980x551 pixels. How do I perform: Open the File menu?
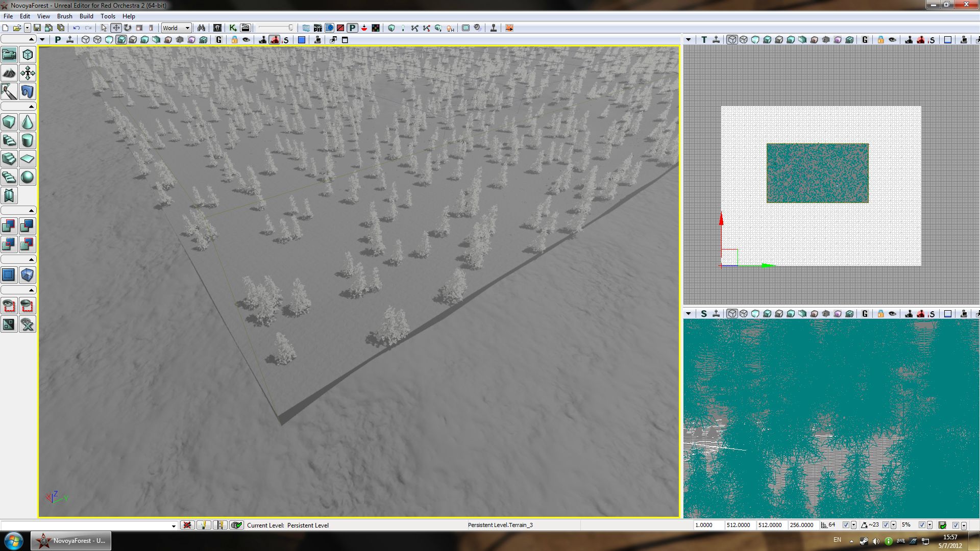click(x=8, y=16)
